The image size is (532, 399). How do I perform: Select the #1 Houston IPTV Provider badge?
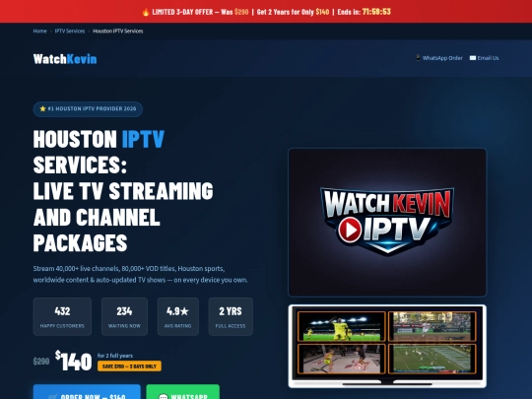click(88, 109)
